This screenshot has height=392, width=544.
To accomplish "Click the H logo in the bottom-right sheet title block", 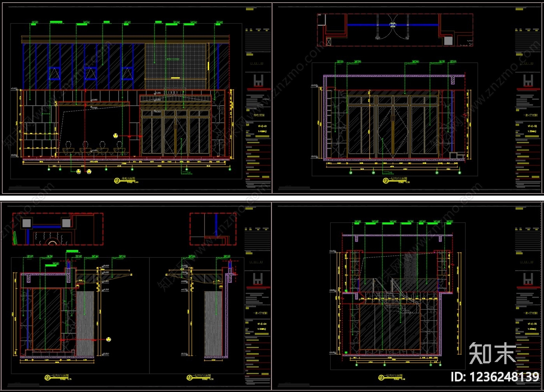I will [x=528, y=279].
